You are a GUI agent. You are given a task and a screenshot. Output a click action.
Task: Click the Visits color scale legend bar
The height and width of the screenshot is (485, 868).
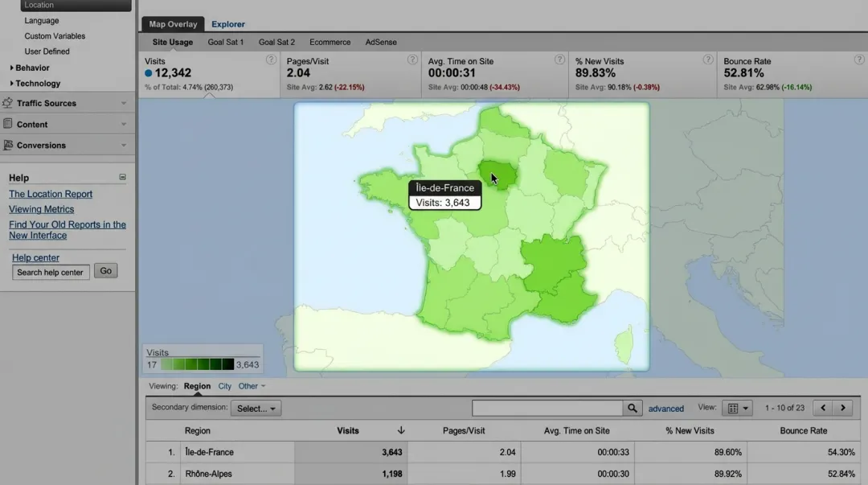pos(197,364)
